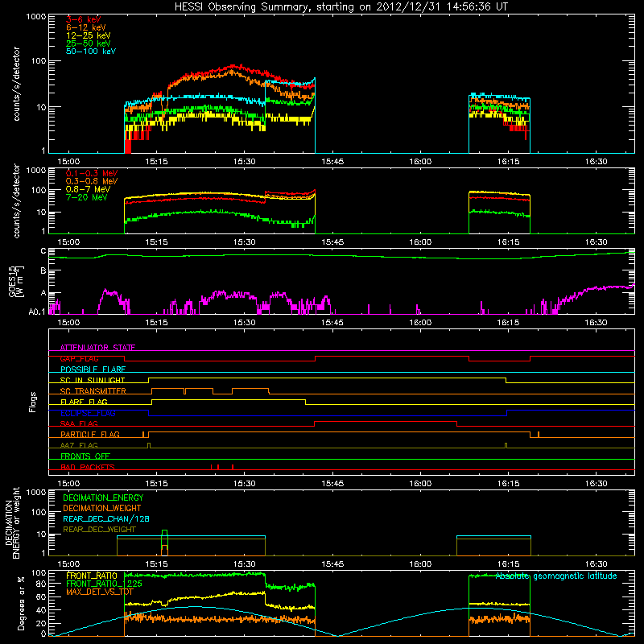This screenshot has width=644, height=644.
Task: Select the GAP_FLAG label
Action: (79, 358)
